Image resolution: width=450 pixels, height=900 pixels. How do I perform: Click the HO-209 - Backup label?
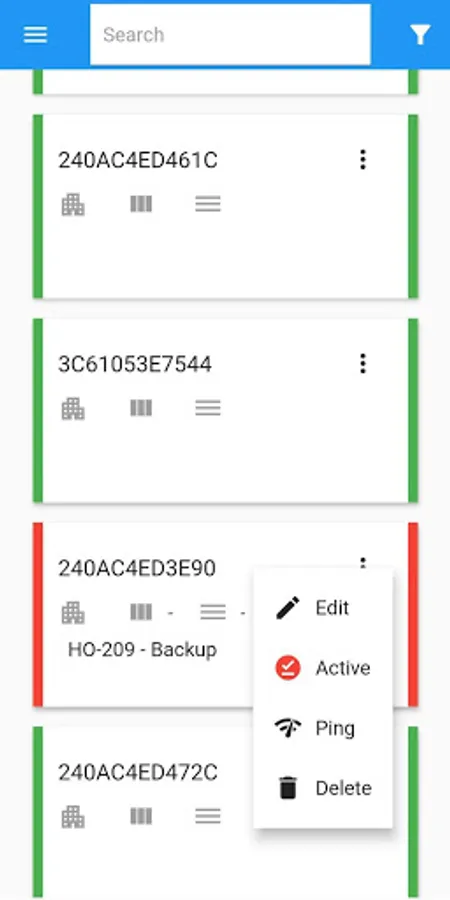[x=142, y=650]
